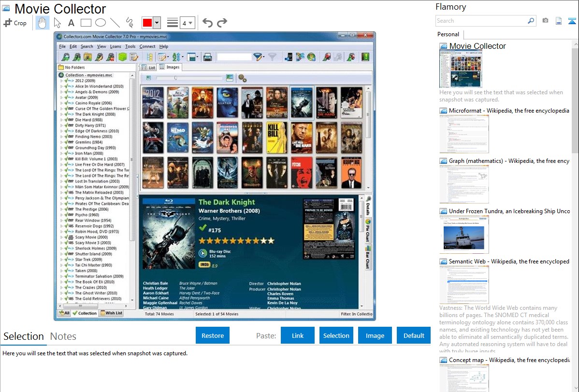Open the Tools menu in Movie Collector snapshot

tap(130, 46)
